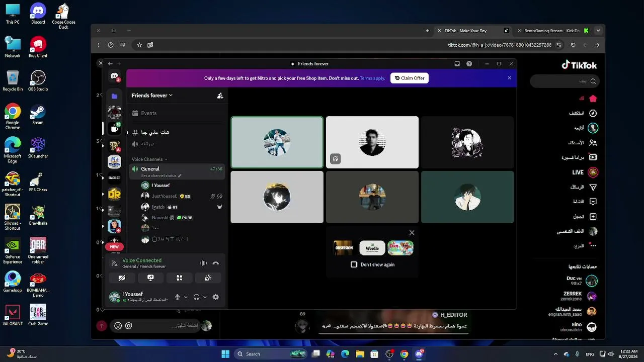
Task: Open Windows Start menu
Action: 225,354
